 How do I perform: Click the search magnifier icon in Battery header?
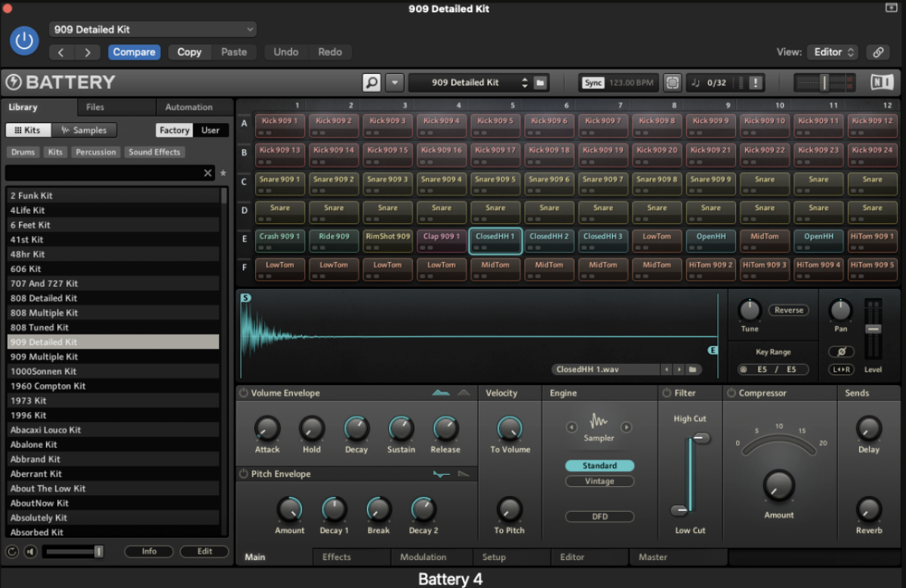tap(371, 82)
